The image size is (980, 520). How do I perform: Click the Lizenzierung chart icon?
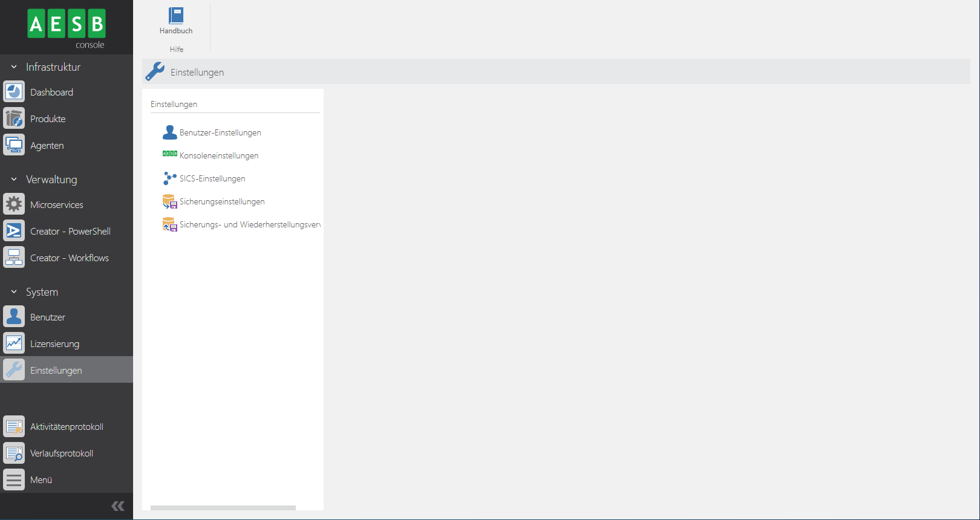pos(14,343)
